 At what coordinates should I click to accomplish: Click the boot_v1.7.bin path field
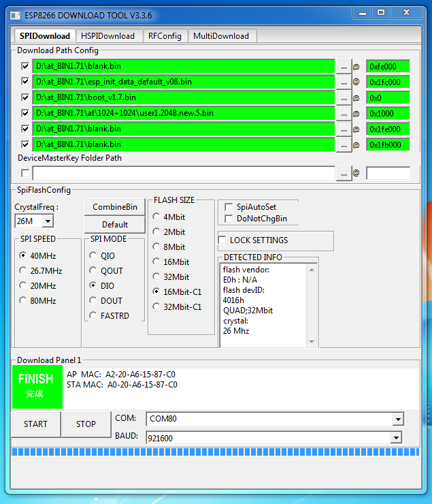coord(184,97)
